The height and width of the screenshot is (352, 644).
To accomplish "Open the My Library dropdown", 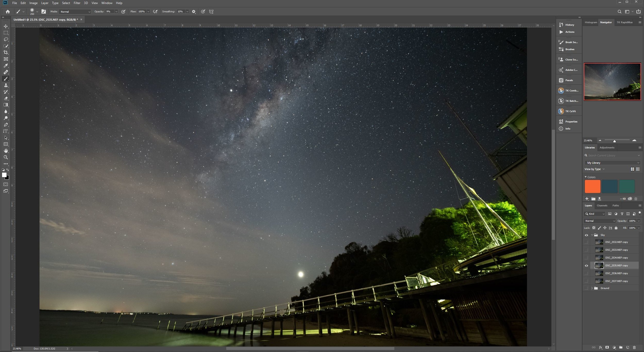I will click(612, 163).
